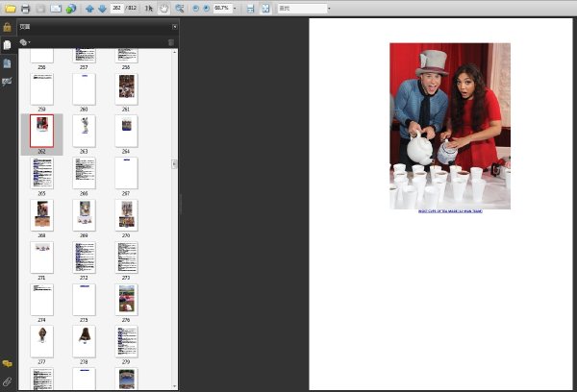Select page 275 thumbnail
The height and width of the screenshot is (392, 577).
pyautogui.click(x=84, y=300)
